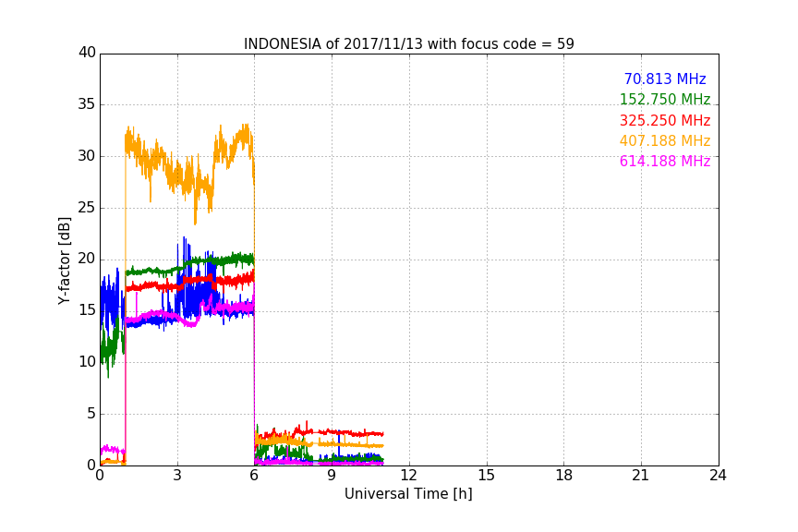Select the 70.813 MHz legend label
Screen dimensions: 798x532
pos(665,79)
